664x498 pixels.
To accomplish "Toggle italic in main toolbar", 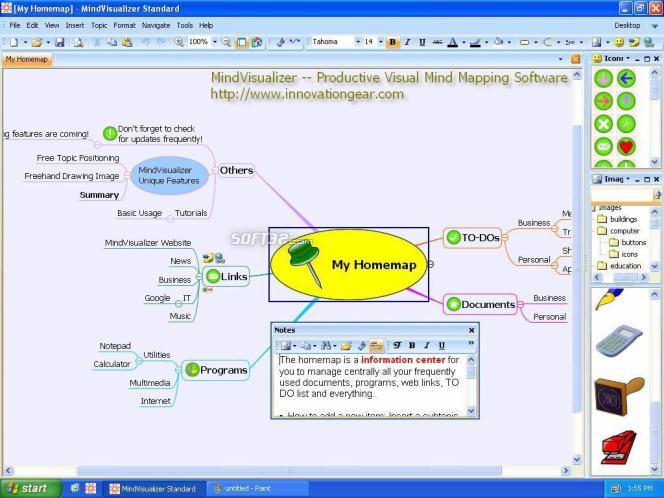I will tap(407, 42).
